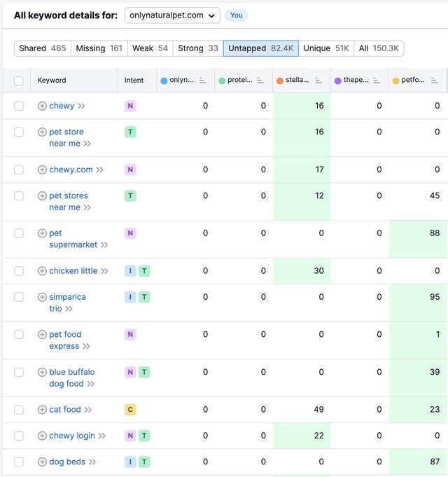Sort by the thepe... column sort icon
The width and height of the screenshot is (448, 477).
pyautogui.click(x=377, y=81)
